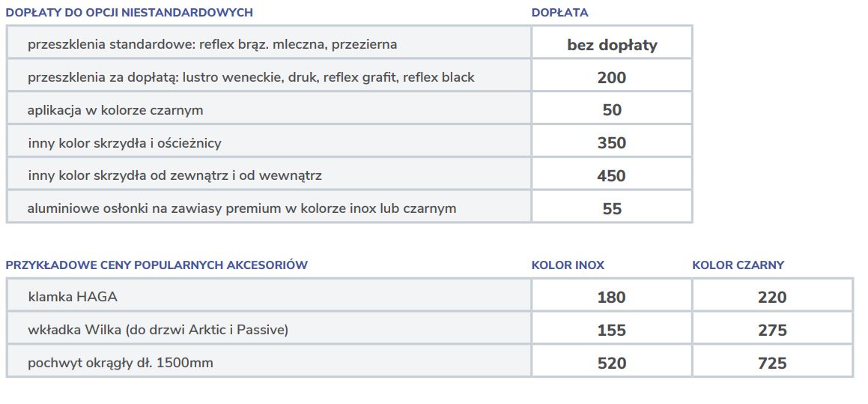Viewport: 868px width, 404px height.
Task: Click the 'bez dopłaty' cell
Action: click(612, 45)
